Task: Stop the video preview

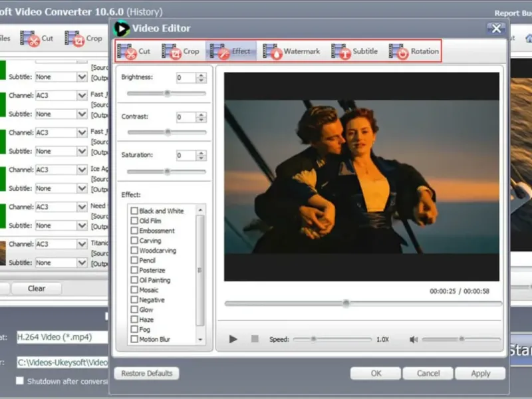Action: point(255,338)
